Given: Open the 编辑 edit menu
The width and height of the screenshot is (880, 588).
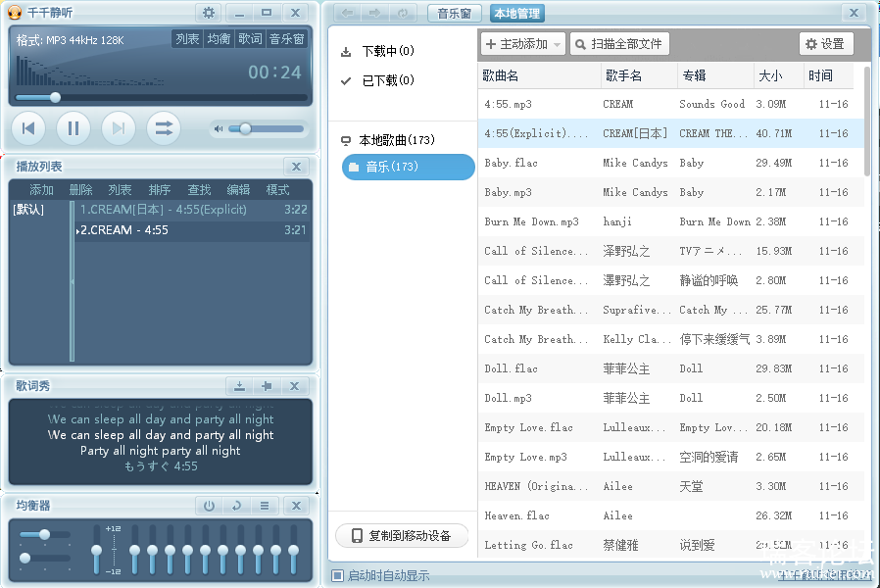Looking at the screenshot, I should click(x=238, y=190).
